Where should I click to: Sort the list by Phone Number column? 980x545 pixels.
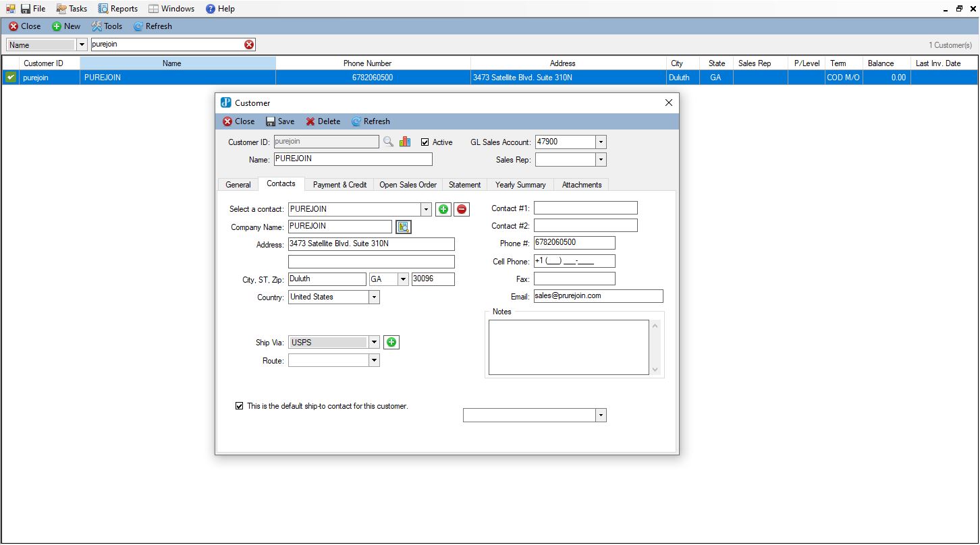coord(373,63)
